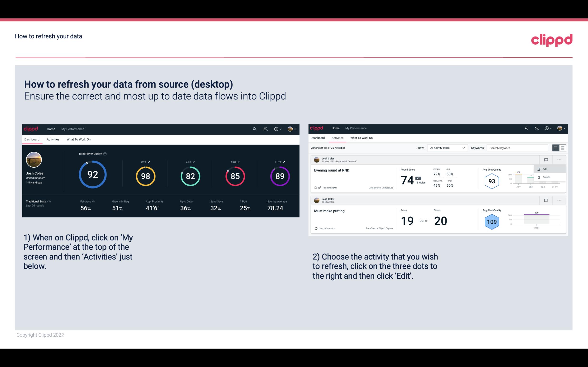Click the Delete option in the context menu
Viewport: 588px width, 367px height.
click(546, 177)
